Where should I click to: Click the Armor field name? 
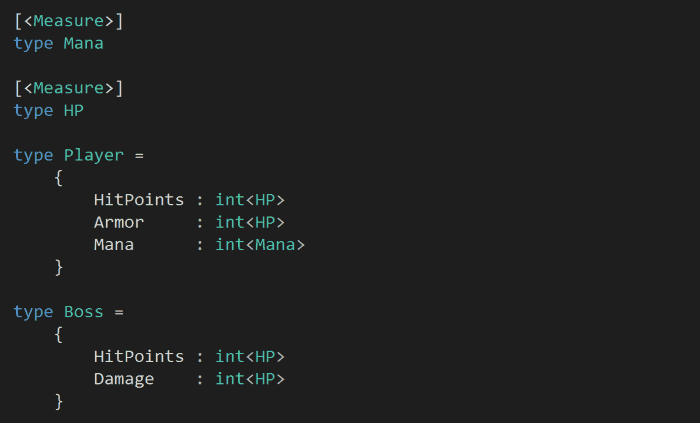pos(119,222)
